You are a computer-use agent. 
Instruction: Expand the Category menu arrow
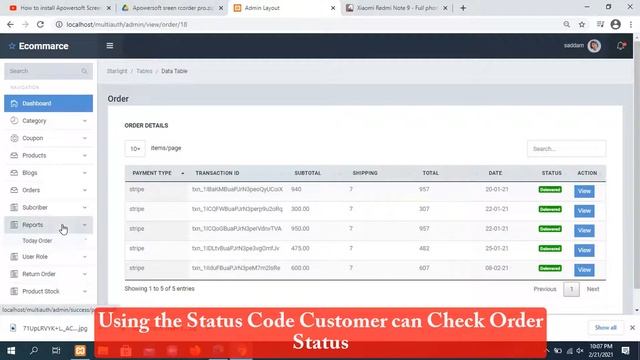tap(84, 121)
